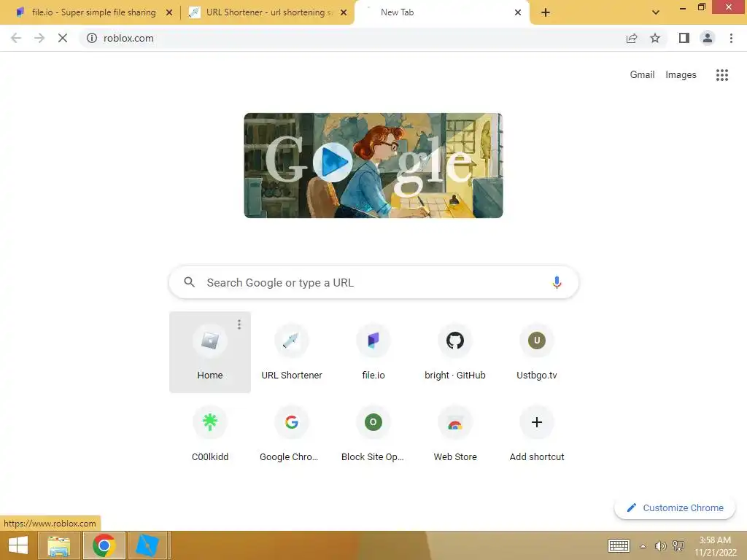This screenshot has width=747, height=560.
Task: Open the Google Chrome shortcut tile
Action: (292, 434)
